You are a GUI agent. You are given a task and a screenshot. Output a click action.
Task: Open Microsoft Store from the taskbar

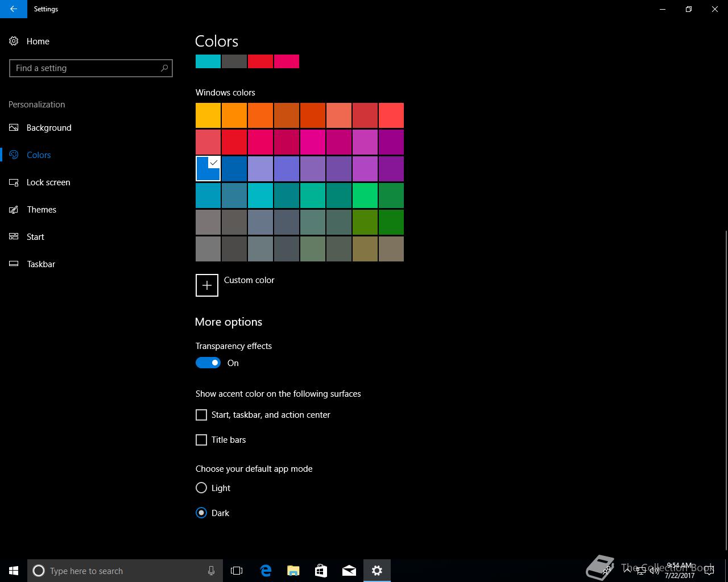point(321,571)
